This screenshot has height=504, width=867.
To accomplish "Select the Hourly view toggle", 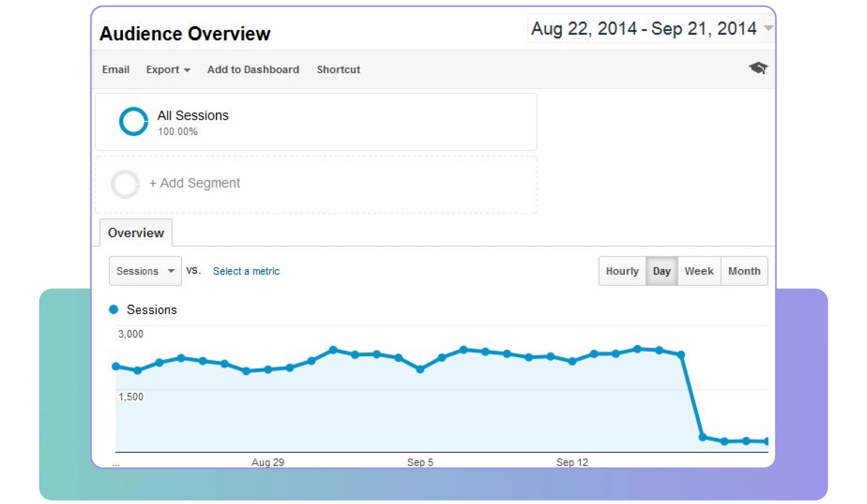I will (x=622, y=271).
